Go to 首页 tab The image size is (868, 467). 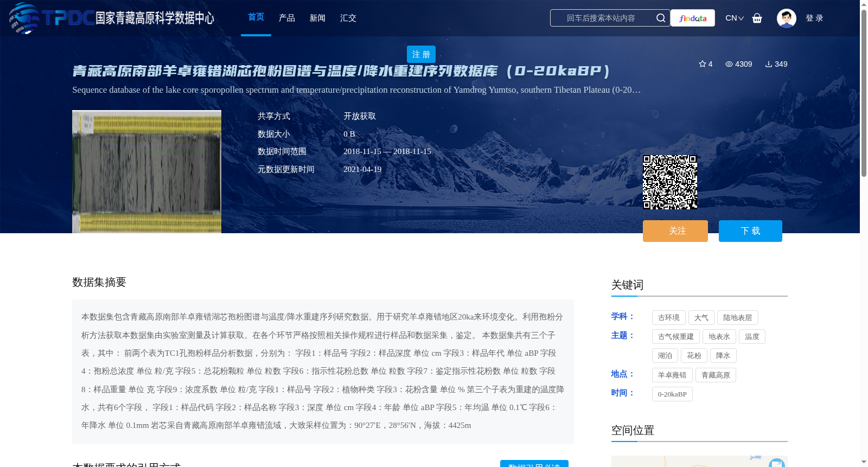(x=256, y=17)
